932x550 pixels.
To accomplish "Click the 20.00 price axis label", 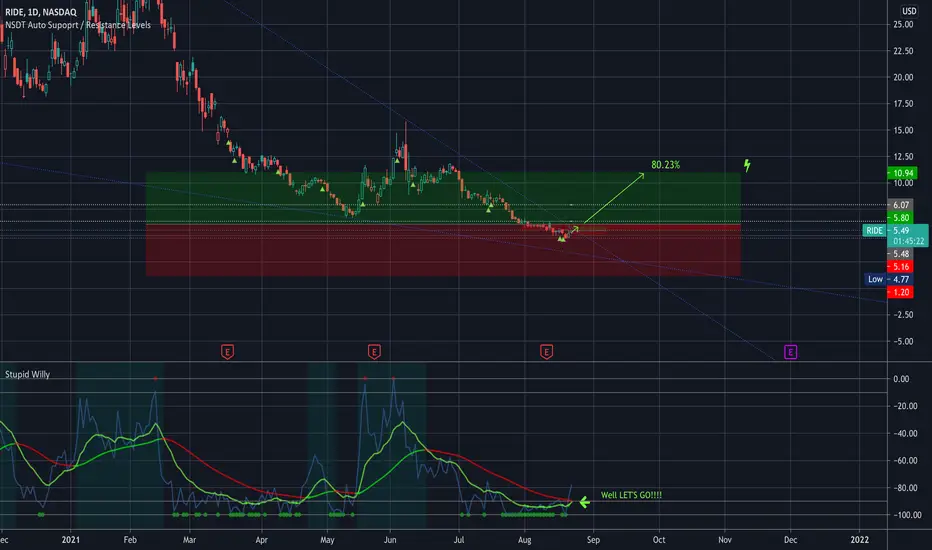I will point(903,77).
